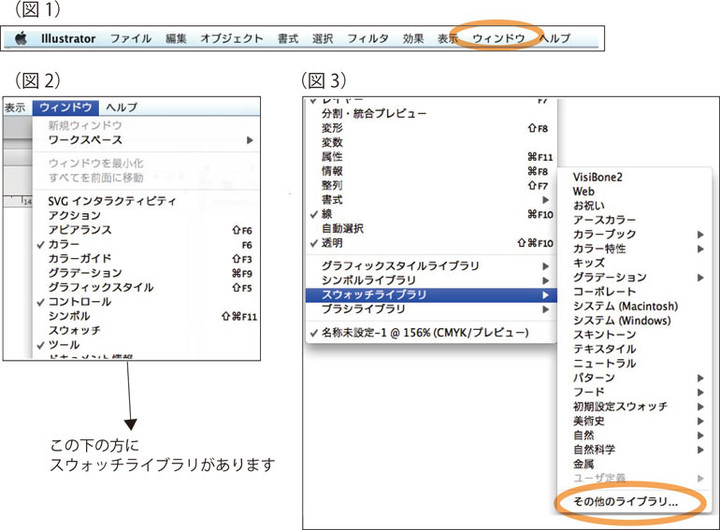
Task: Expand the カラー特性 submenu
Action: click(x=634, y=249)
